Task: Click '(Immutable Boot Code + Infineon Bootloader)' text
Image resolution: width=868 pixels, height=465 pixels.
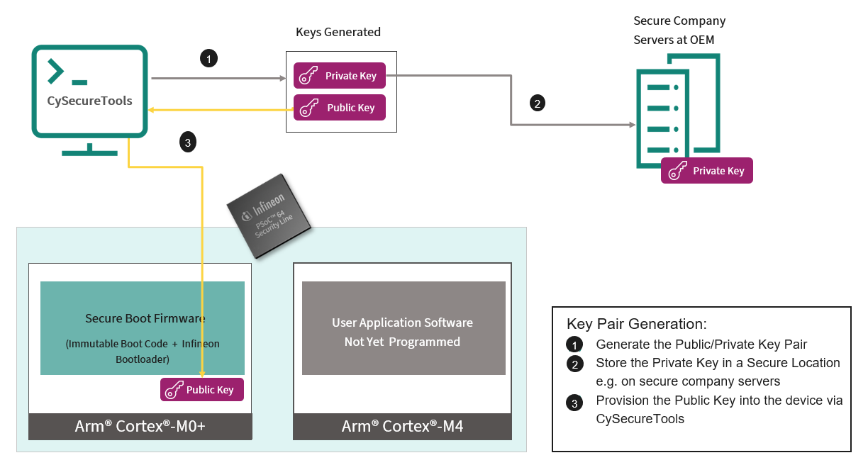Action: click(x=143, y=352)
